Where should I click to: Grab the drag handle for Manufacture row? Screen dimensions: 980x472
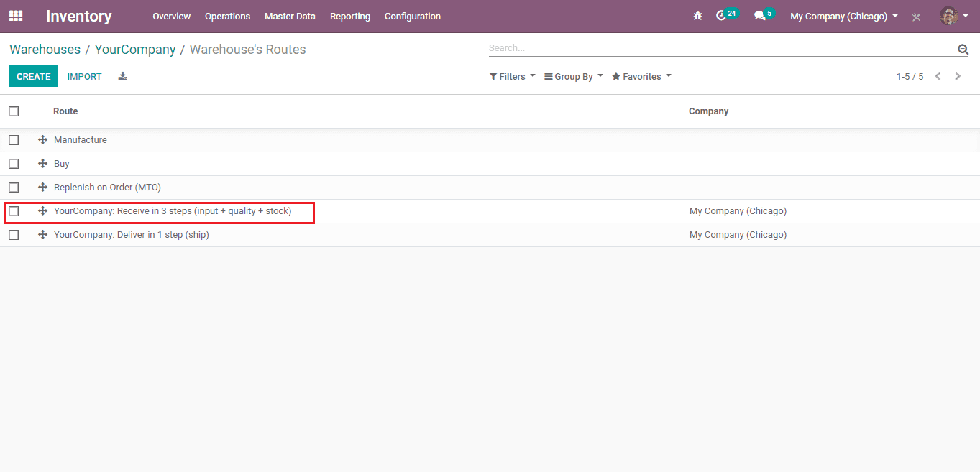[42, 140]
